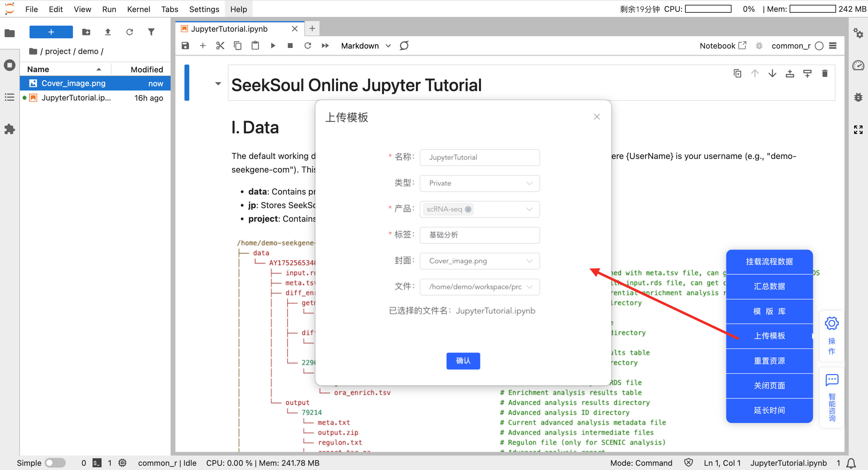Viewport: 868px width, 470px height.
Task: Create a new folder in the file browser
Action: coord(86,32)
